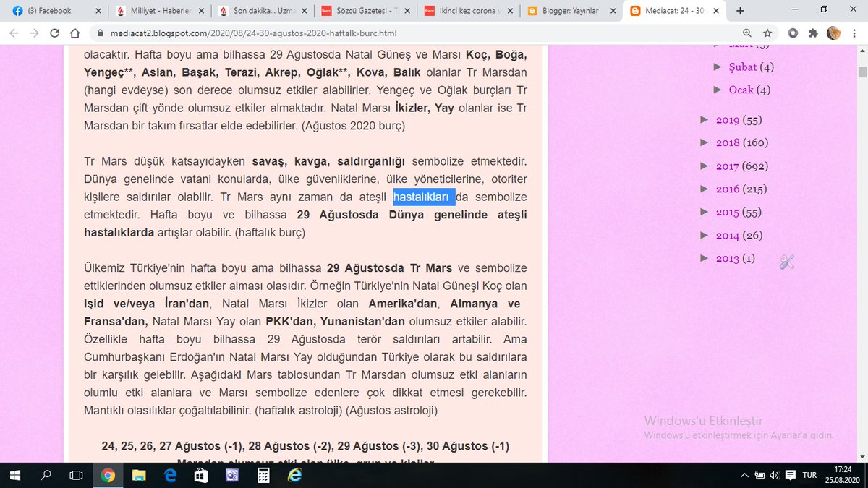Click inside the address bar URL

(x=254, y=34)
